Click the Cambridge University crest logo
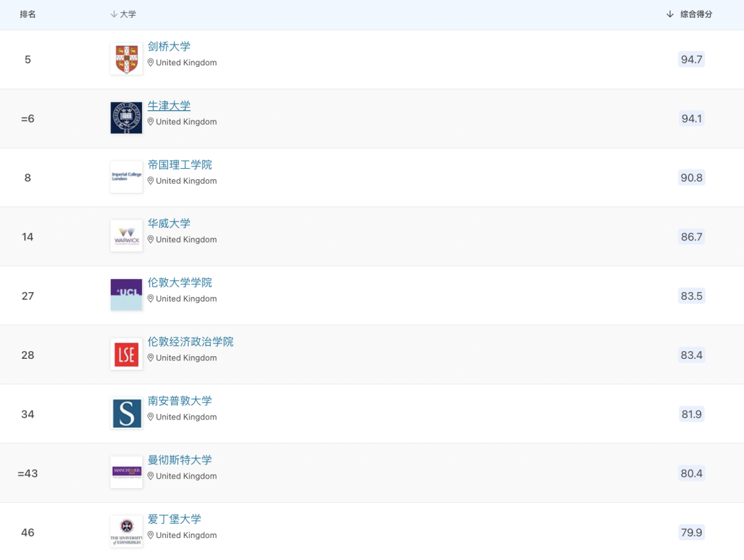This screenshot has width=744, height=560. pyautogui.click(x=127, y=59)
